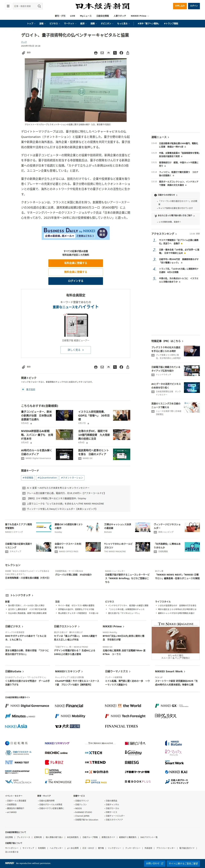Click the note share icon under the headline
This screenshot has width=205, height=868.
pos(109,53)
